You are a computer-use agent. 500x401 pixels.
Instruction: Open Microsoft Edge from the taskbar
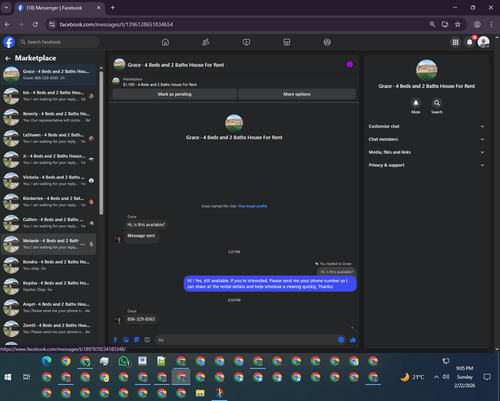click(47, 361)
